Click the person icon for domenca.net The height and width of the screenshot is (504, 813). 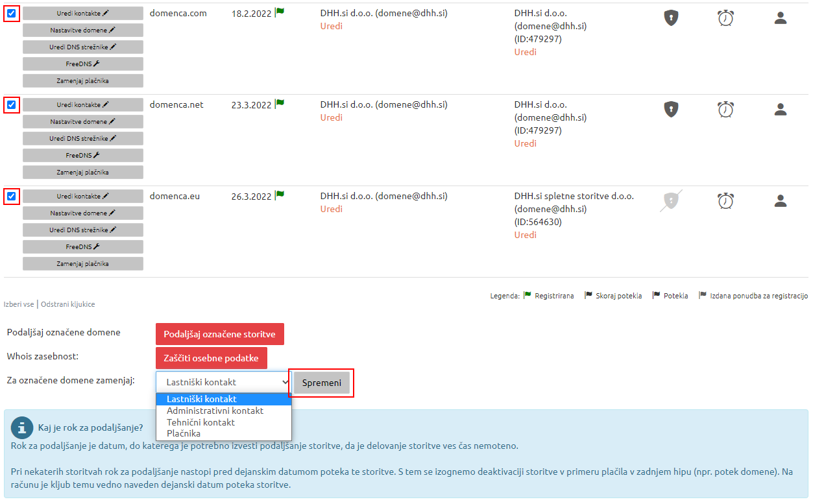pyautogui.click(x=781, y=110)
